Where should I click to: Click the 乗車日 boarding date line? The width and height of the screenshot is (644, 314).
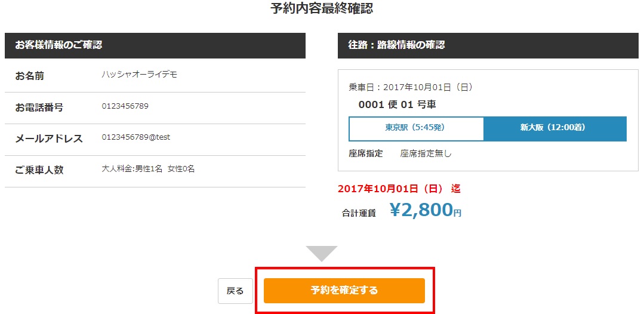[x=411, y=87]
